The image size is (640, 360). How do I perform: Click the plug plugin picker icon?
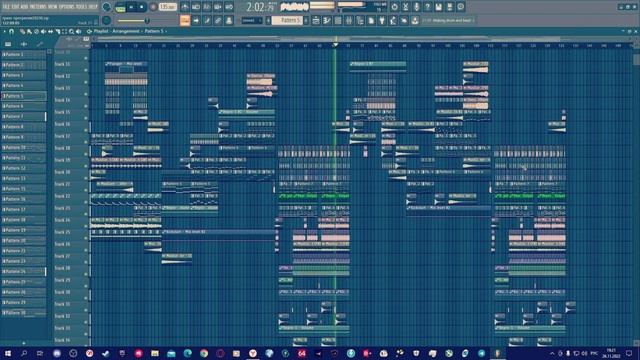[x=382, y=20]
